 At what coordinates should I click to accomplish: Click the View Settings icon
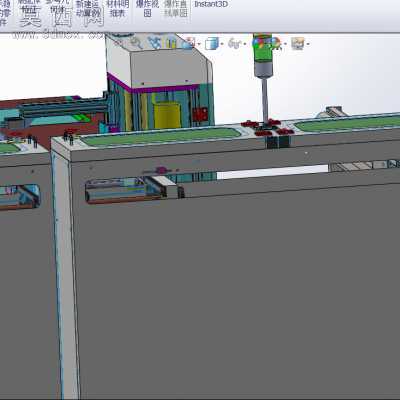click(298, 43)
